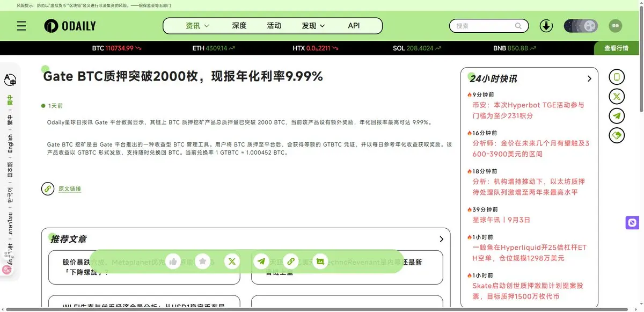Expand 推荐文章 section arrow
Screen dimensions: 644x312
tap(441, 240)
